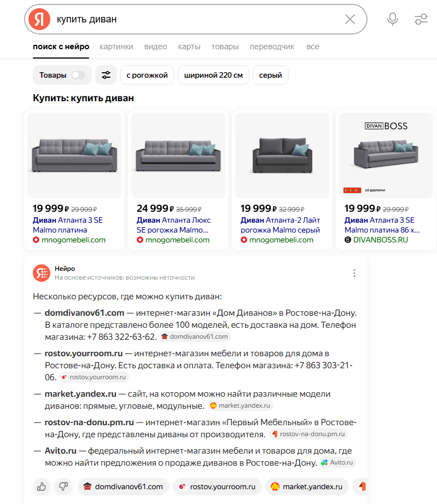
Task: Switch to the картинки tab
Action: [x=116, y=47]
